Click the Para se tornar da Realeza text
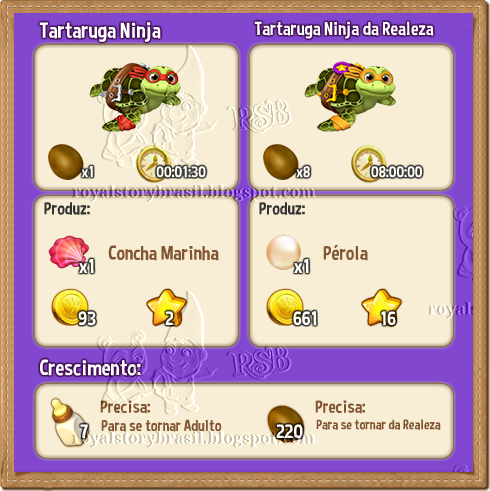 [378, 425]
